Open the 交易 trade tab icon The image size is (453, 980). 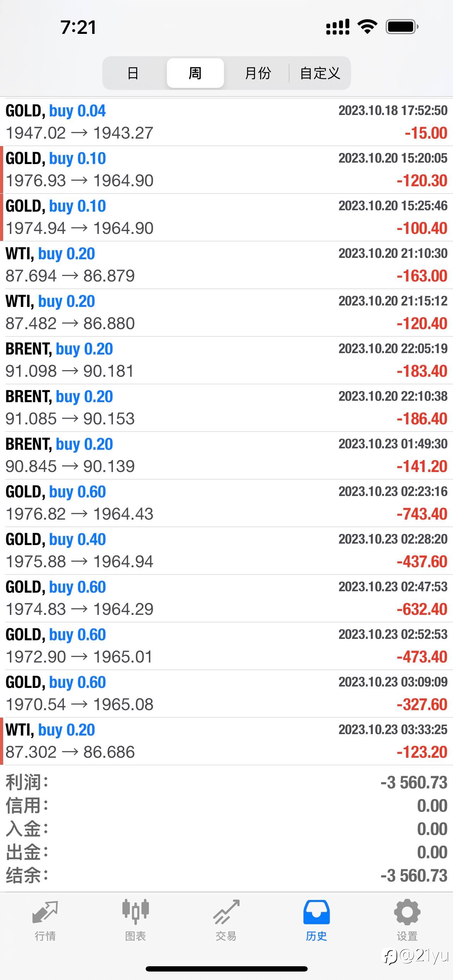226,912
